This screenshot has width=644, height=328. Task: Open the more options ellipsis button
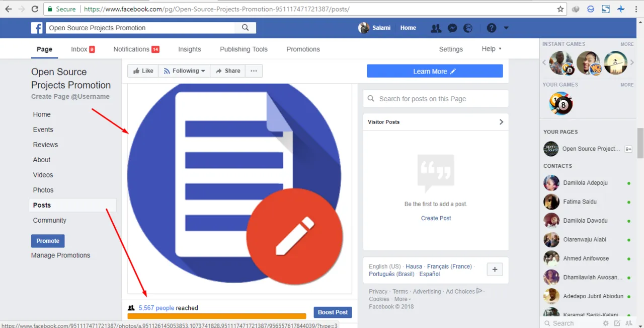click(254, 71)
